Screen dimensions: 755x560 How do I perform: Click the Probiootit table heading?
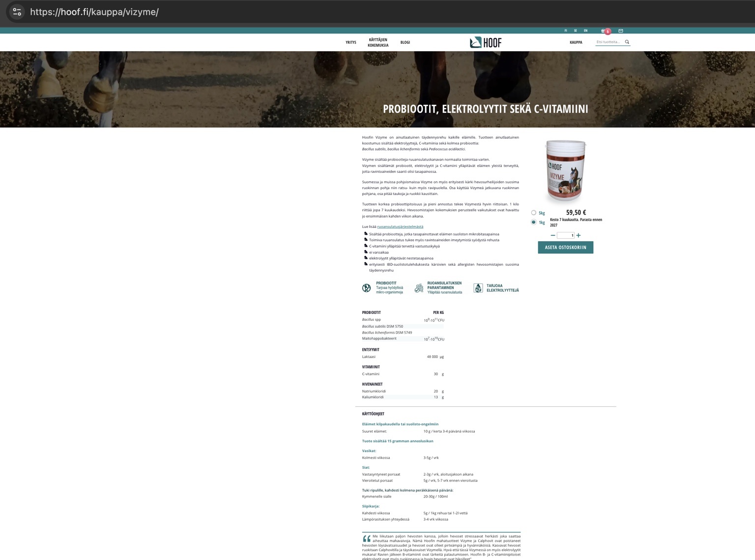(x=371, y=312)
